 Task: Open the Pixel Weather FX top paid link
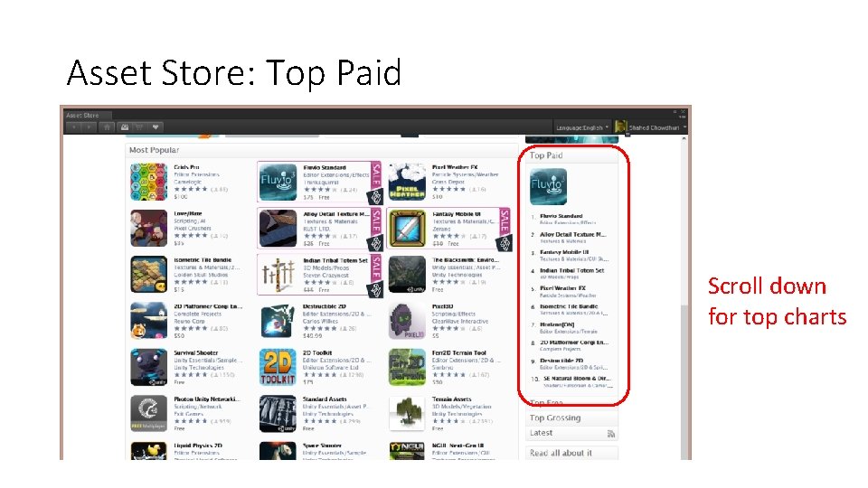point(562,288)
